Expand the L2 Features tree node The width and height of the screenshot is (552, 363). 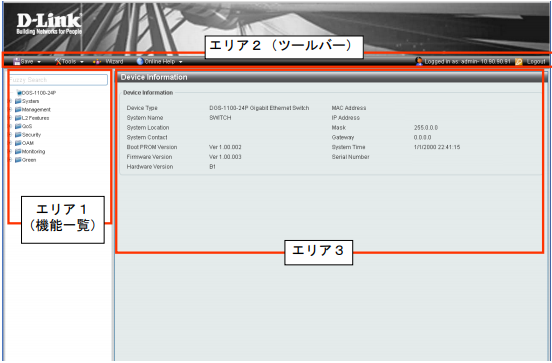10,118
